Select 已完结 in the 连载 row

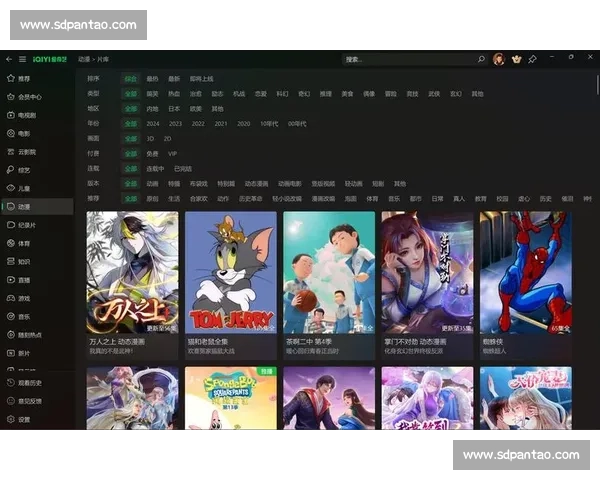coord(182,169)
